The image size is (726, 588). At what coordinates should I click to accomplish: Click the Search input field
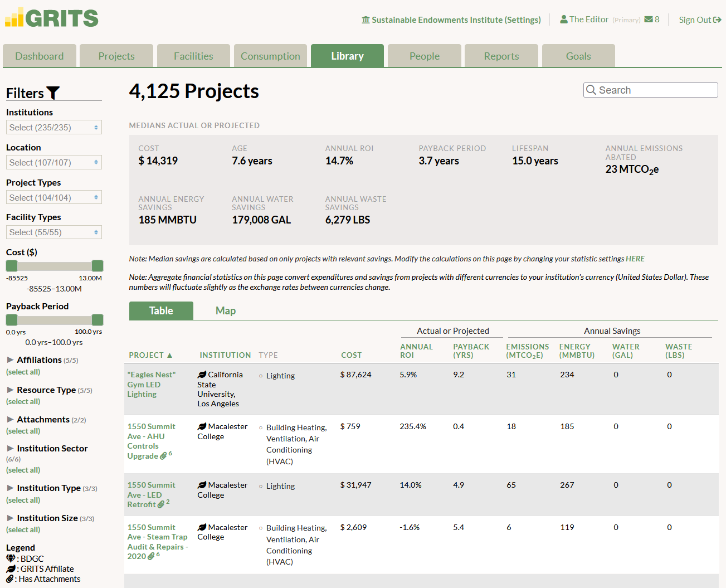click(x=651, y=90)
